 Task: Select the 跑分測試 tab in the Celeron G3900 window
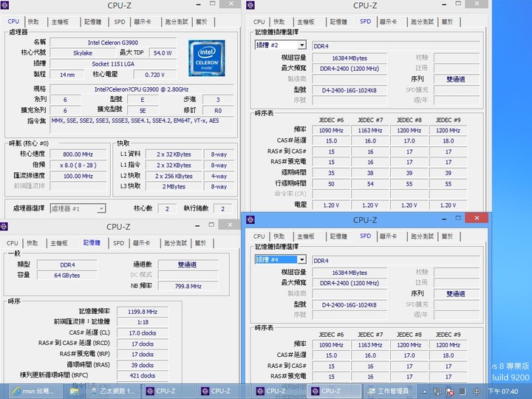click(177, 21)
